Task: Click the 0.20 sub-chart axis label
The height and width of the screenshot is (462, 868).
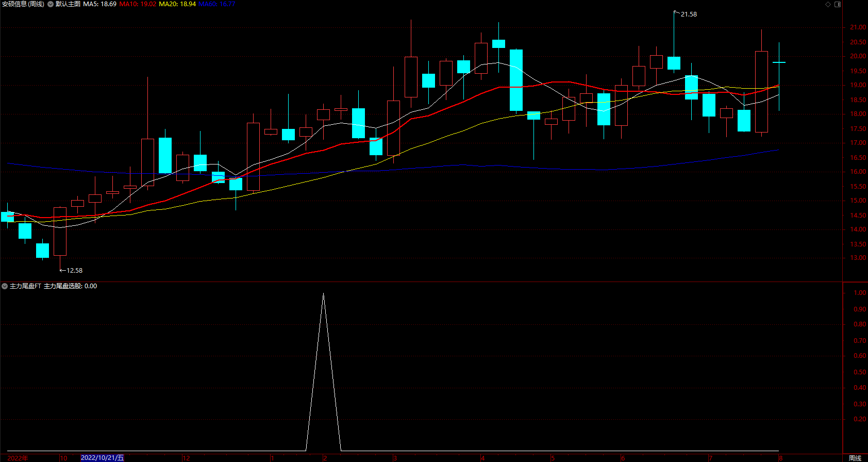Action: [x=860, y=419]
